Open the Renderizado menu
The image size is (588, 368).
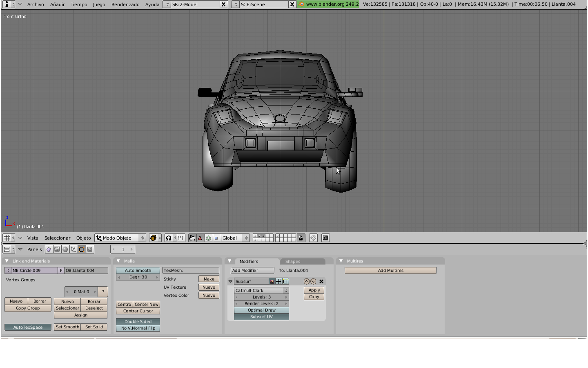[125, 4]
